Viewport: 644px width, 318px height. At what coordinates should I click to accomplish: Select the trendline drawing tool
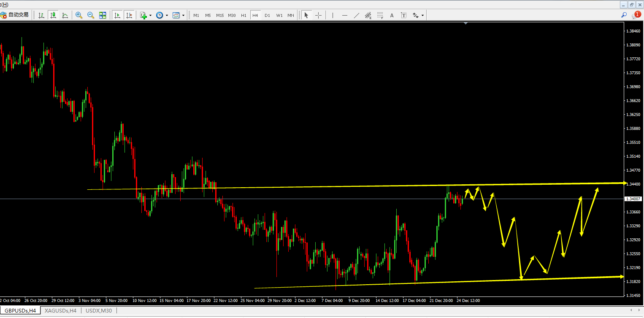coord(356,15)
